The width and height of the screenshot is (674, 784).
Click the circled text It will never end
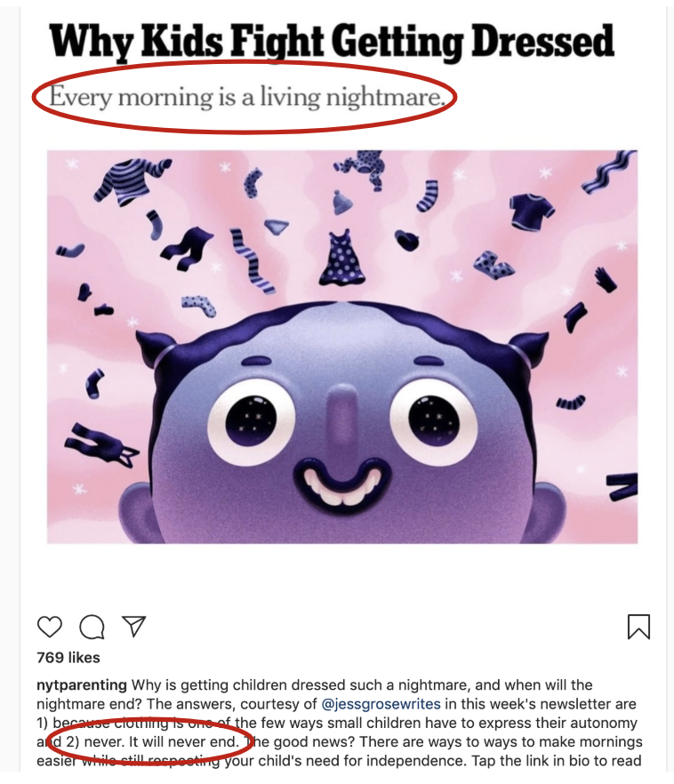[x=184, y=741]
